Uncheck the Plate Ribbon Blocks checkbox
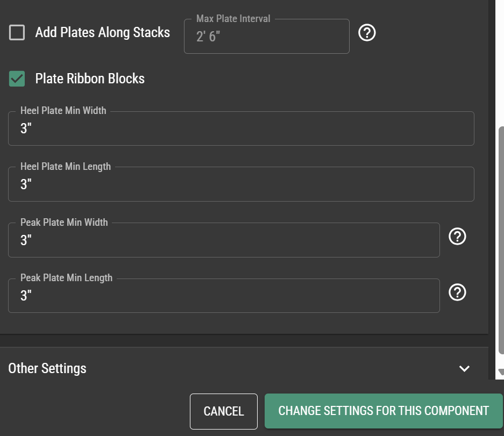Image resolution: width=504 pixels, height=436 pixels. click(17, 79)
